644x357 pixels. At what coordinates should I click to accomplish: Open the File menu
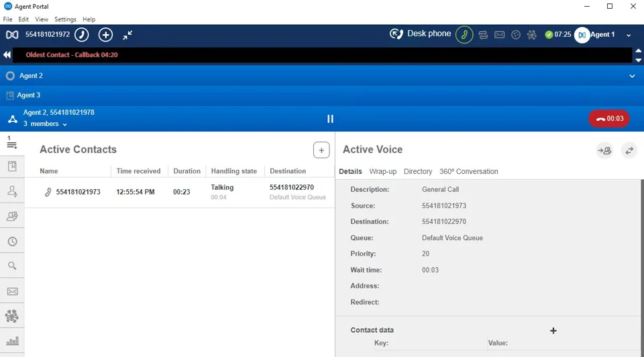pyautogui.click(x=7, y=19)
